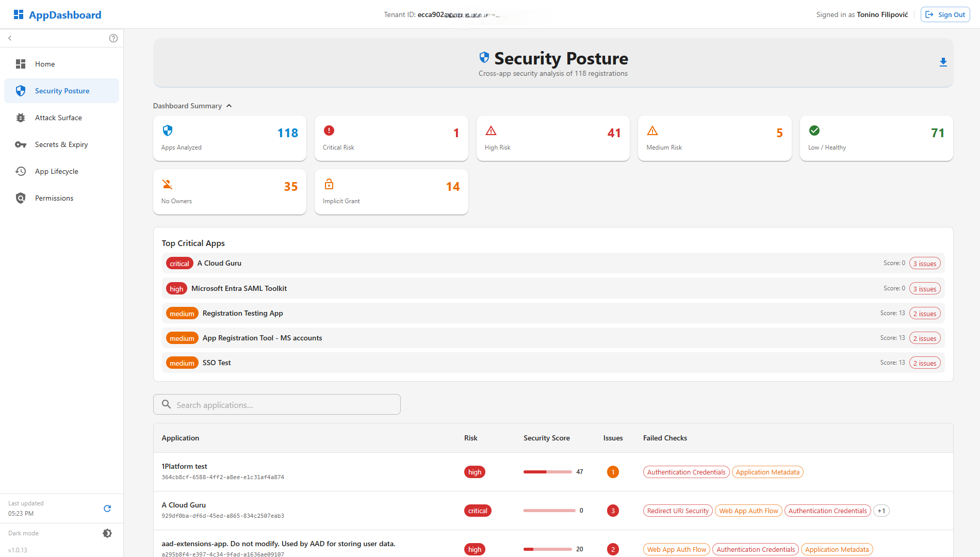Collapse the sidebar with the chevron
Viewport: 980px width, 557px height.
(x=10, y=38)
